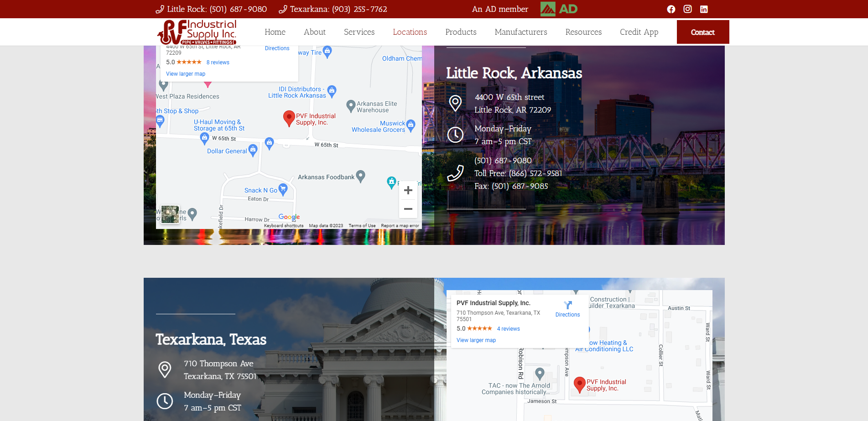This screenshot has width=868, height=421.
Task: Click 'Report a map error' link
Action: pyautogui.click(x=400, y=226)
